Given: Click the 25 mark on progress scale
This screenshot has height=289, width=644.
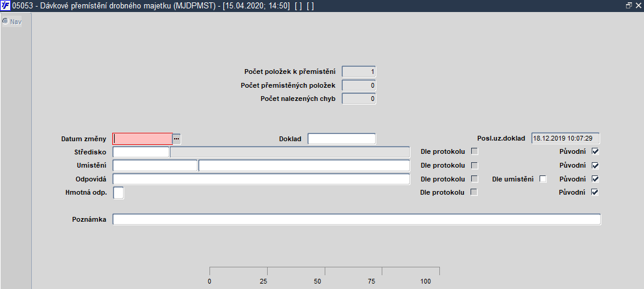Looking at the screenshot, I should click(x=263, y=282).
